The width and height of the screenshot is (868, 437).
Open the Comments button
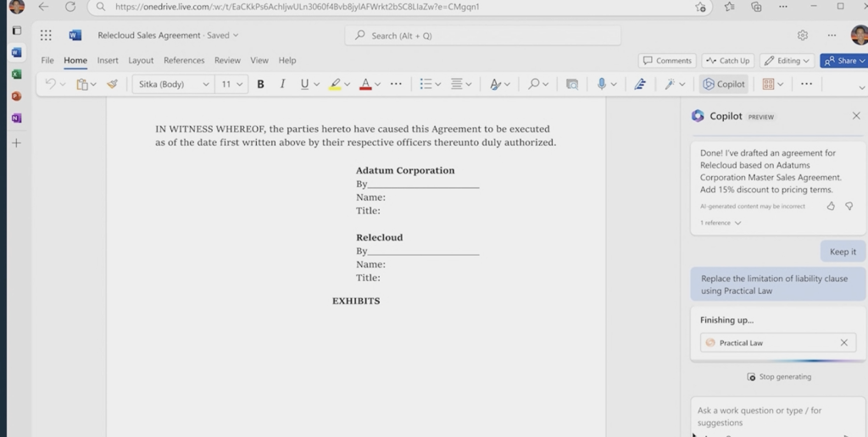coord(667,61)
